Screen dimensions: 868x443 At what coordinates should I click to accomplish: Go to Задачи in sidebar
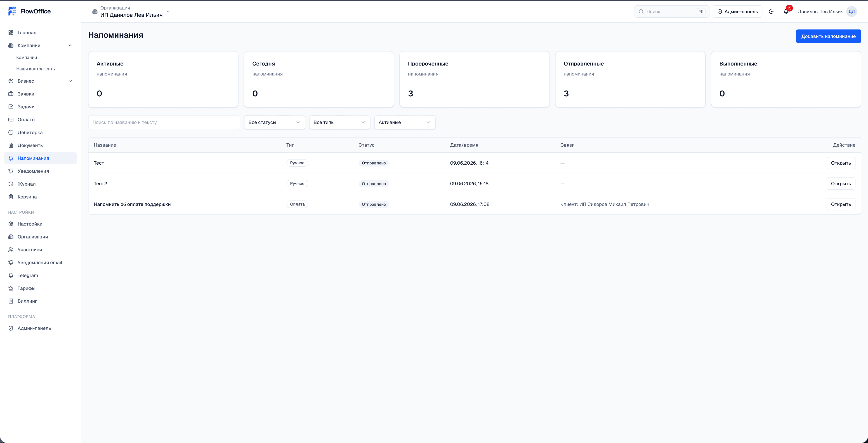(40, 107)
